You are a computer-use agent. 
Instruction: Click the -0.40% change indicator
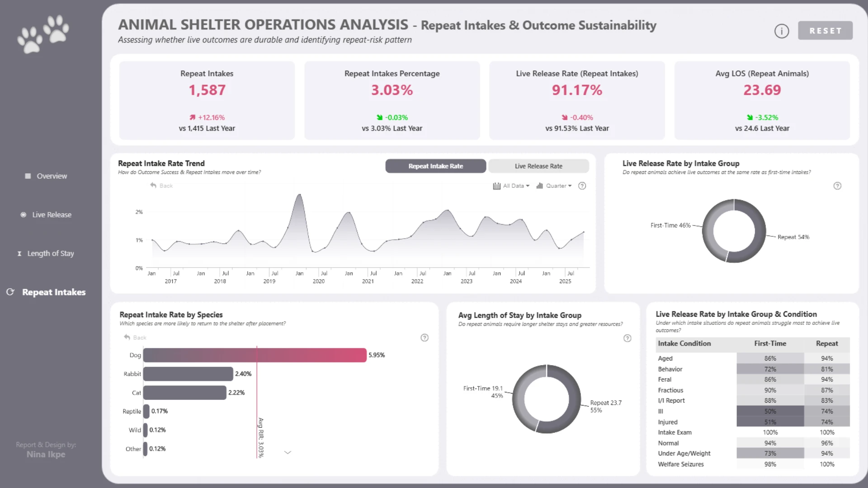(x=577, y=117)
